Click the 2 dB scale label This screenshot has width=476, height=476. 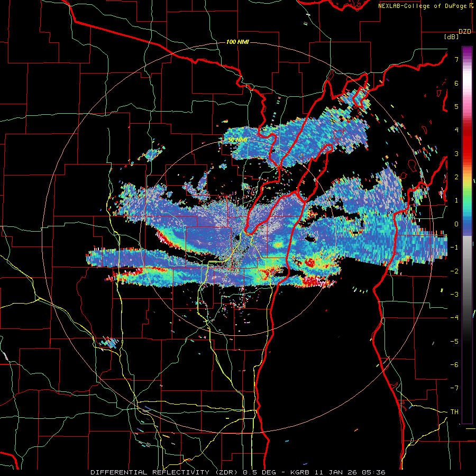(x=456, y=177)
